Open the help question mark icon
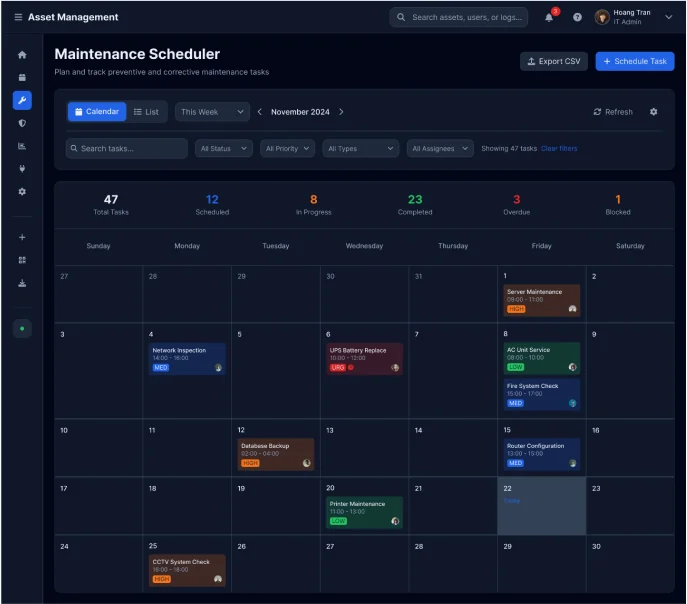Screen dimensions: 687x604 (577, 17)
